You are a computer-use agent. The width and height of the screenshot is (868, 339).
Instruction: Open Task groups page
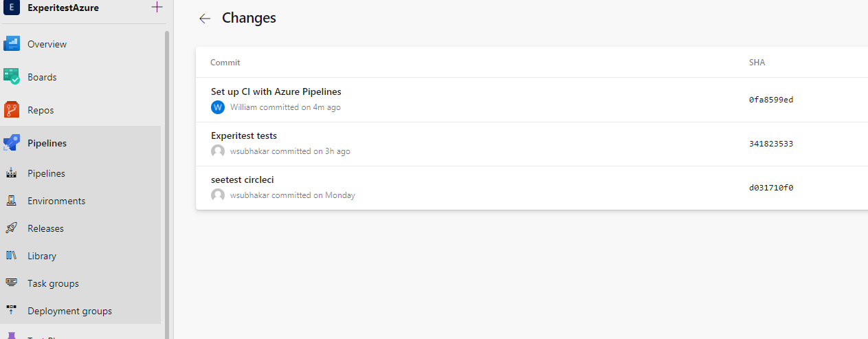pos(53,283)
